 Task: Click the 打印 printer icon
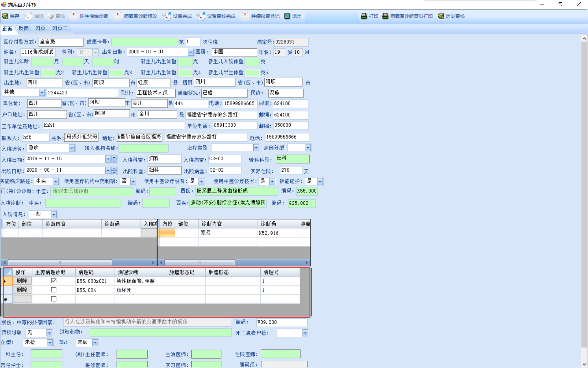(x=364, y=16)
